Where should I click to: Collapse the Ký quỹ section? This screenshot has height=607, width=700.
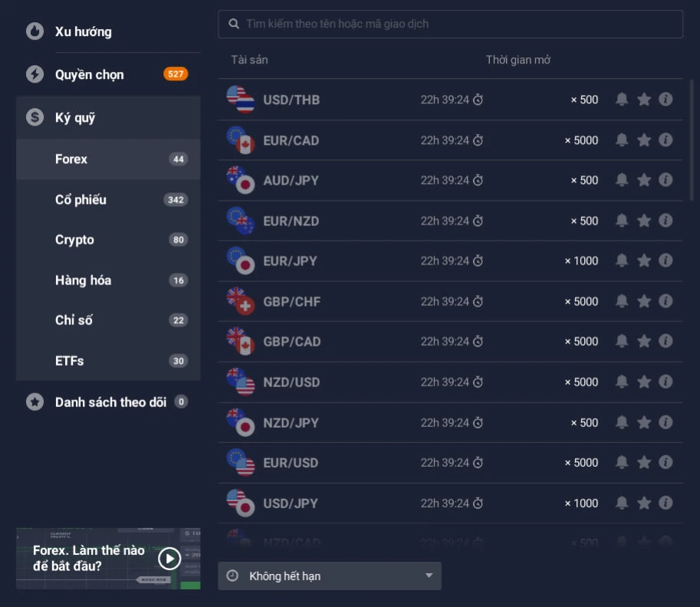108,117
